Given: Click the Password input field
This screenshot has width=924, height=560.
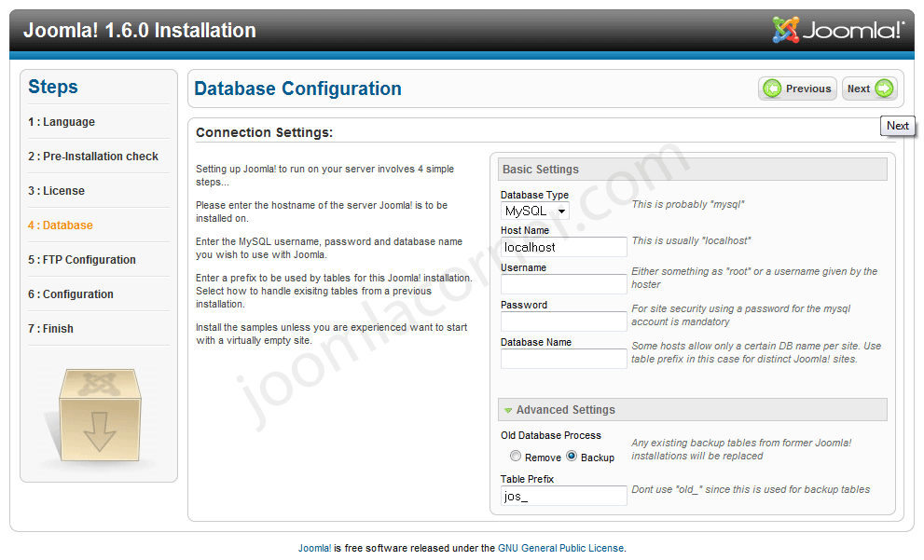Looking at the screenshot, I should (563, 321).
